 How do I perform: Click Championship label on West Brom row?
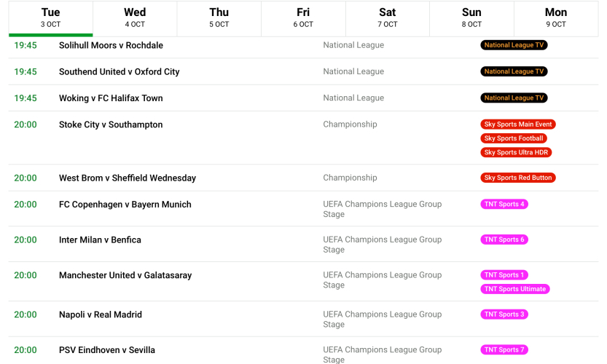350,178
